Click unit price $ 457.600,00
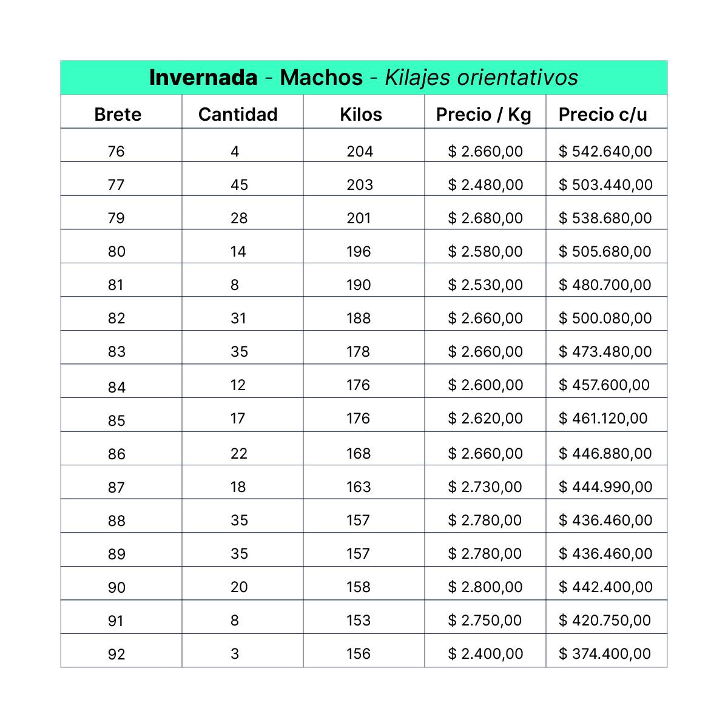Viewport: 728px width, 728px height. pyautogui.click(x=604, y=385)
